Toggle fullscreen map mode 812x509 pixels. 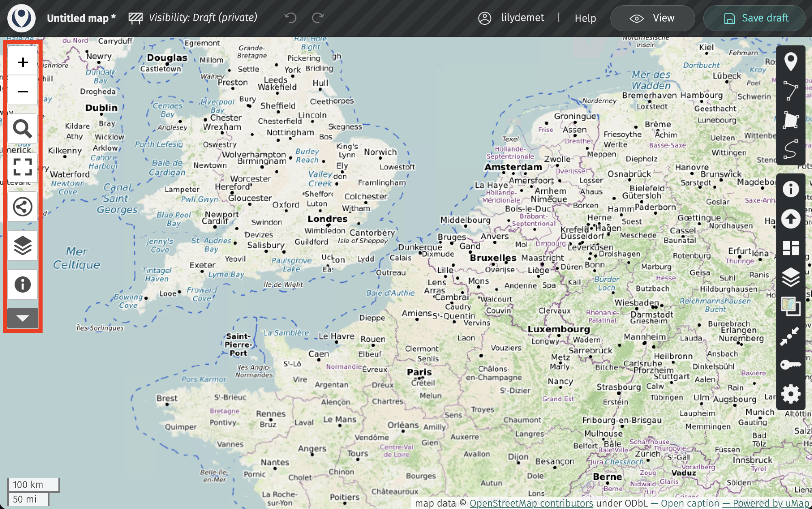(x=23, y=167)
